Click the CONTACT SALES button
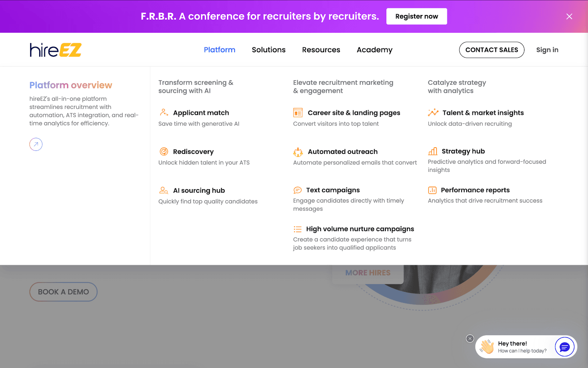Screen dimensions: 588x368 (491, 50)
